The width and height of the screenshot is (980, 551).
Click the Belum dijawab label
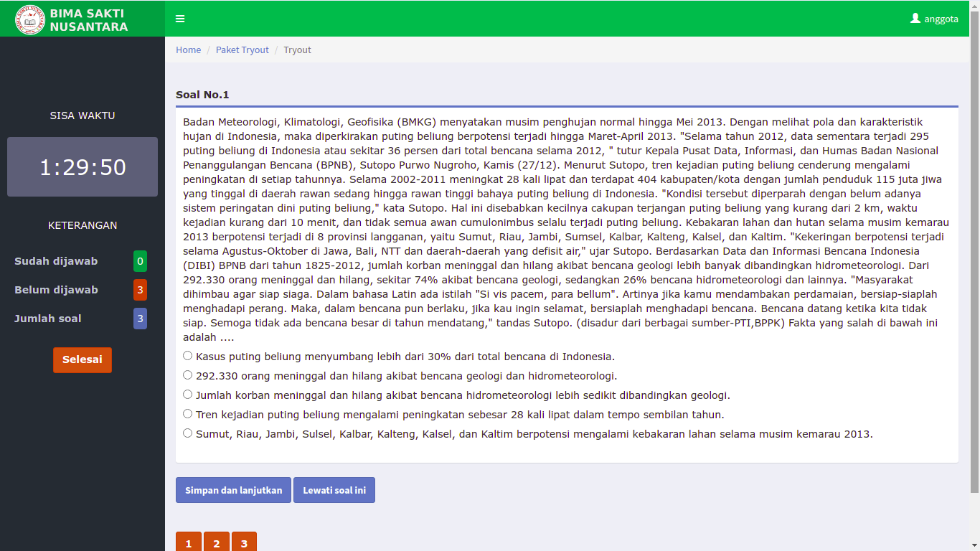tap(56, 290)
